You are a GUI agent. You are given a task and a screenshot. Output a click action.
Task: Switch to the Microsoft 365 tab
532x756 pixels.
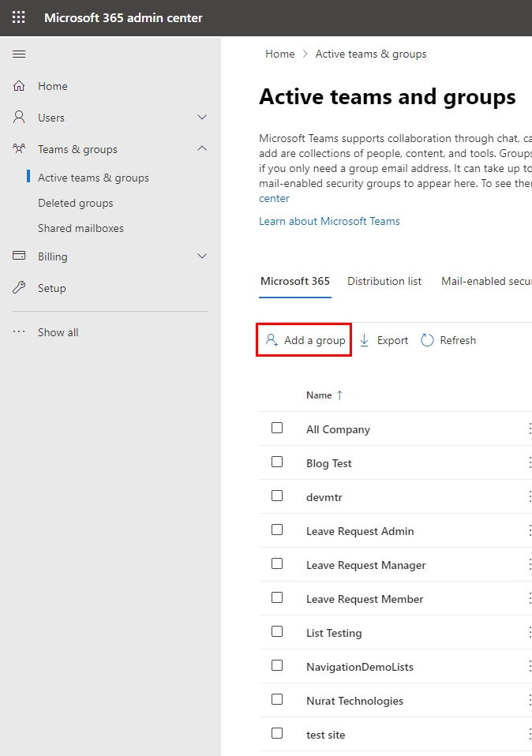[295, 281]
